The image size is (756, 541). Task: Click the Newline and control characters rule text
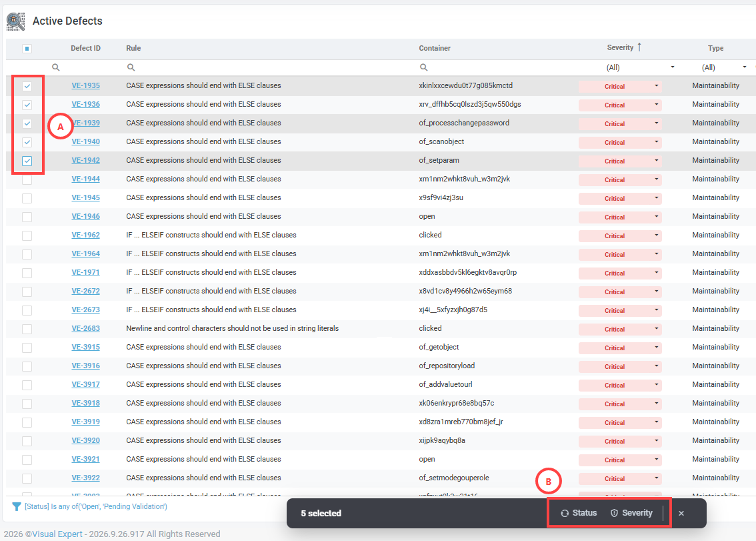pyautogui.click(x=233, y=329)
